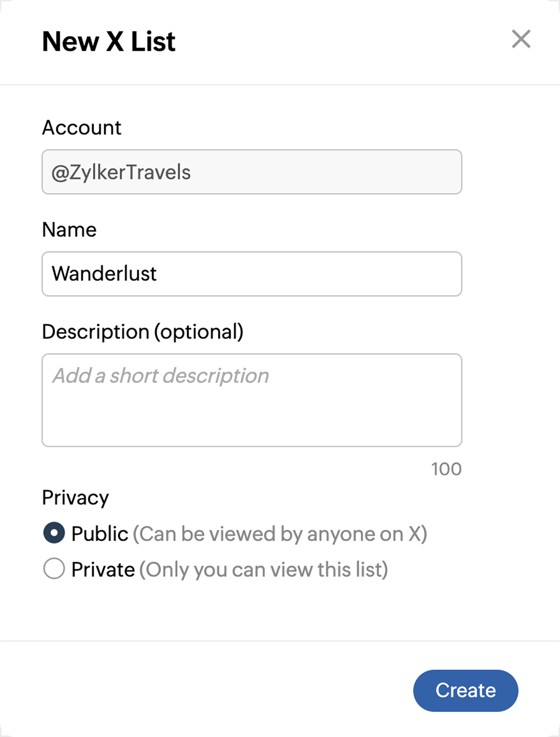Close the New X List dialog
This screenshot has width=560, height=737.
pos(521,39)
